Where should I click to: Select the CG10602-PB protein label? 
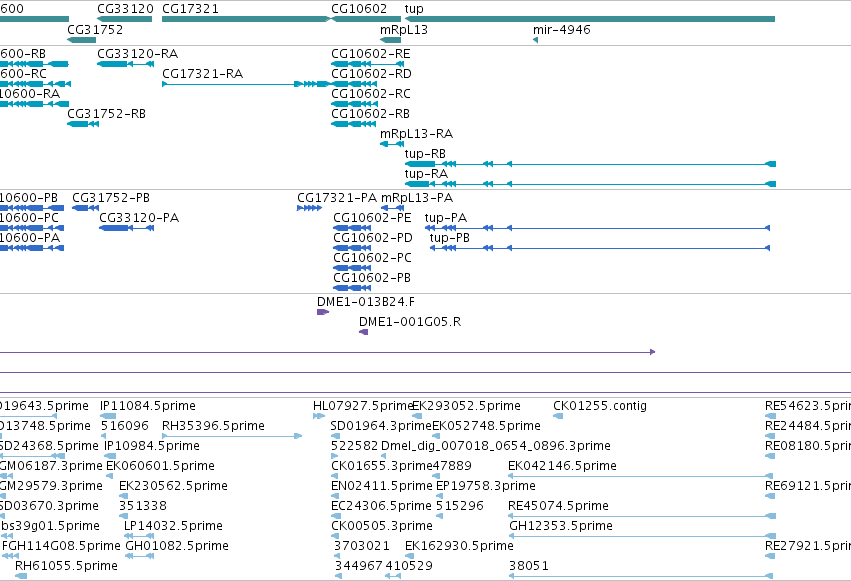coord(372,278)
